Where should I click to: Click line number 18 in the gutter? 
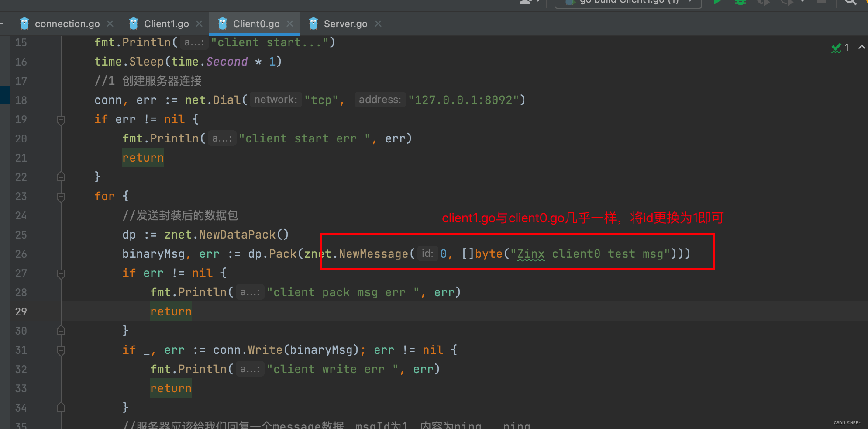tap(21, 100)
